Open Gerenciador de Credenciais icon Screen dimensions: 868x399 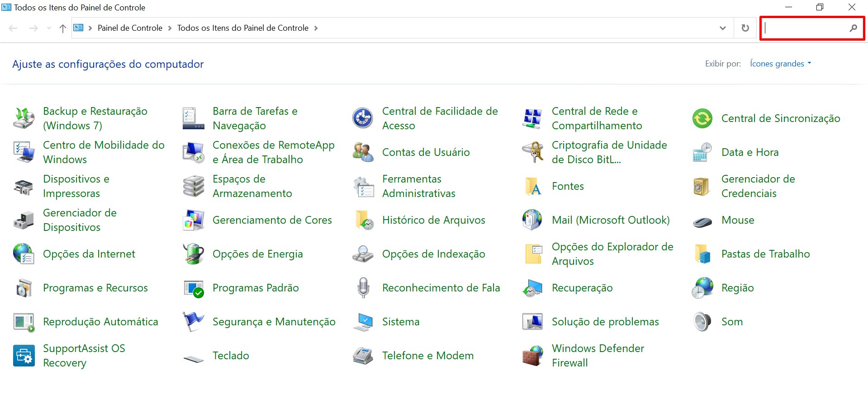(x=702, y=186)
